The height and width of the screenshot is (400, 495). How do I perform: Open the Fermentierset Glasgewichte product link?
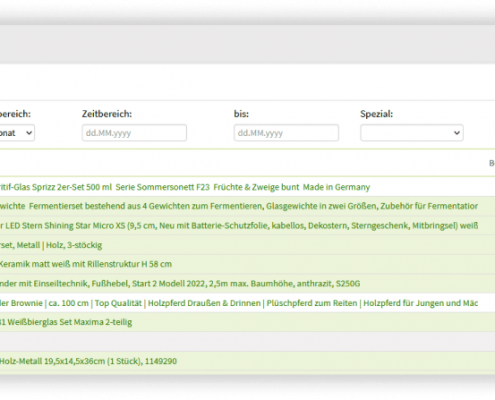point(239,206)
